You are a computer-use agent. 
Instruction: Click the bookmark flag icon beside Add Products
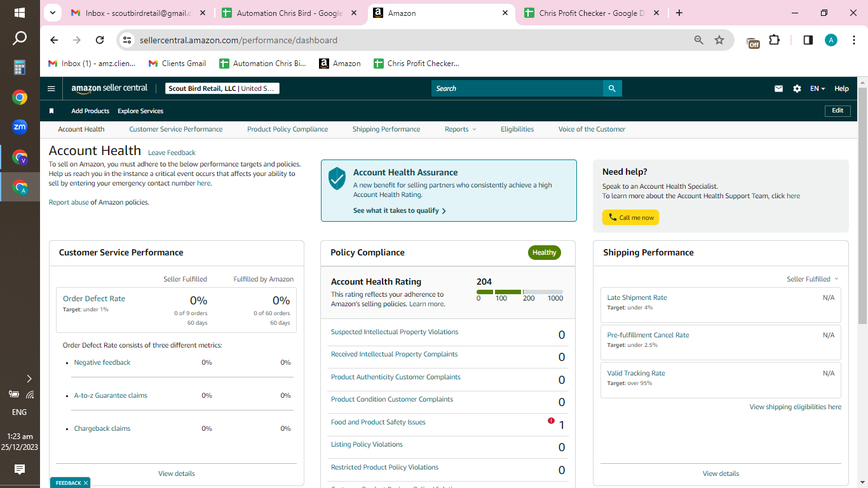(51, 111)
